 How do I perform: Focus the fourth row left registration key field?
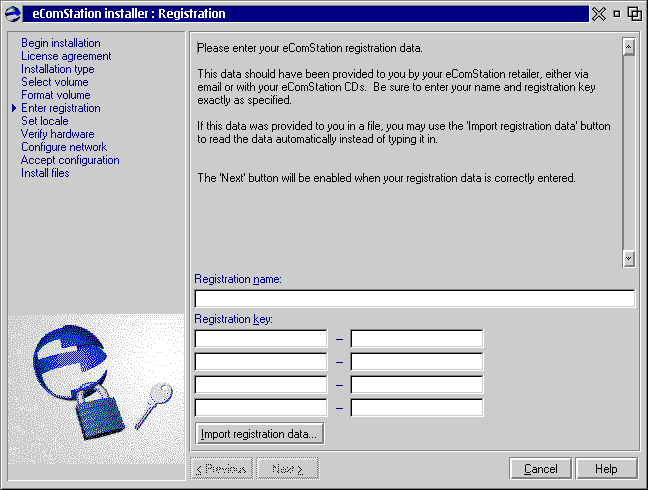[x=261, y=408]
